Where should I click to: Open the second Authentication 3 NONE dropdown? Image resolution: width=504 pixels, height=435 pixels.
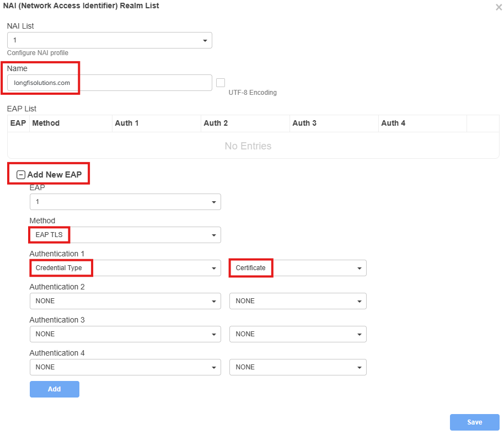(298, 334)
